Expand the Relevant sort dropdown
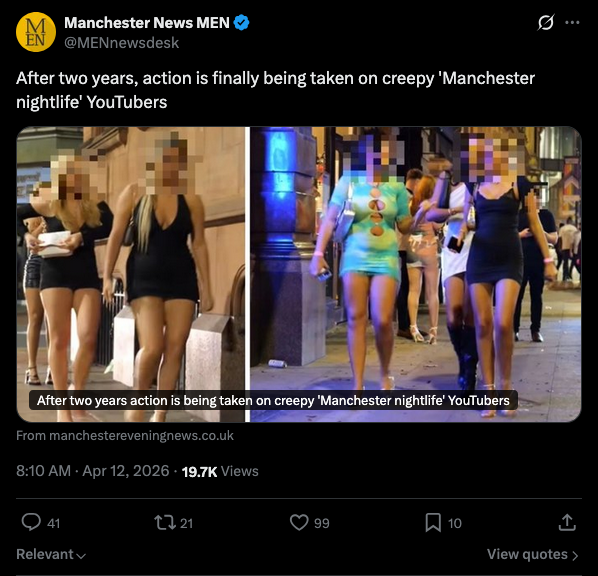Screen dimensions: 598x576 coord(51,554)
